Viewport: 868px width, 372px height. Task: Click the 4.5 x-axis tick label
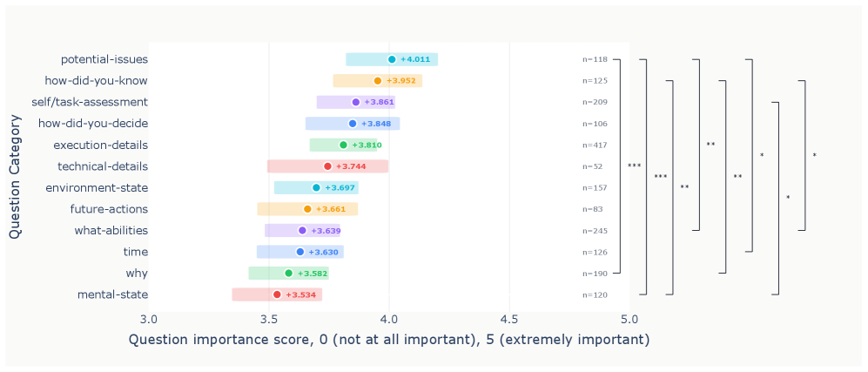click(x=509, y=319)
